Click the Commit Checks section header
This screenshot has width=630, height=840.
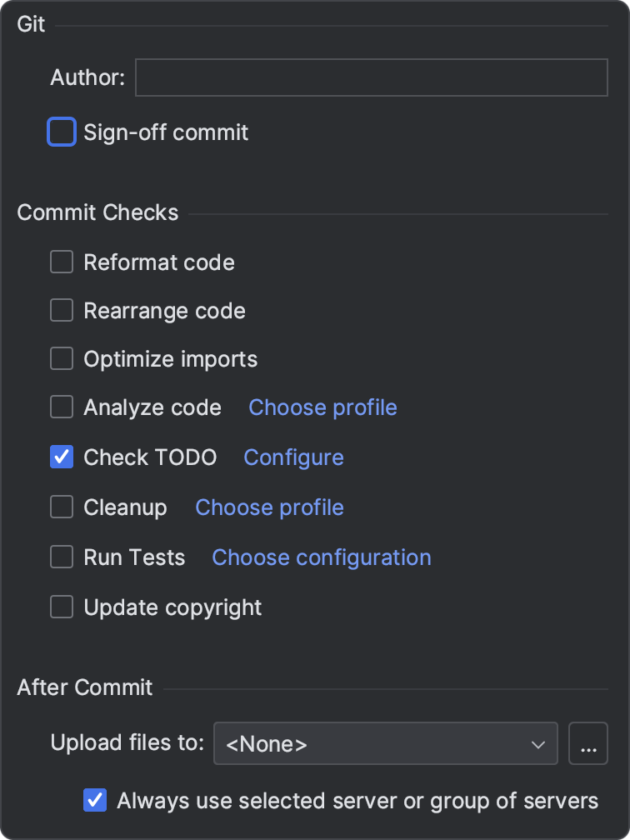[97, 212]
